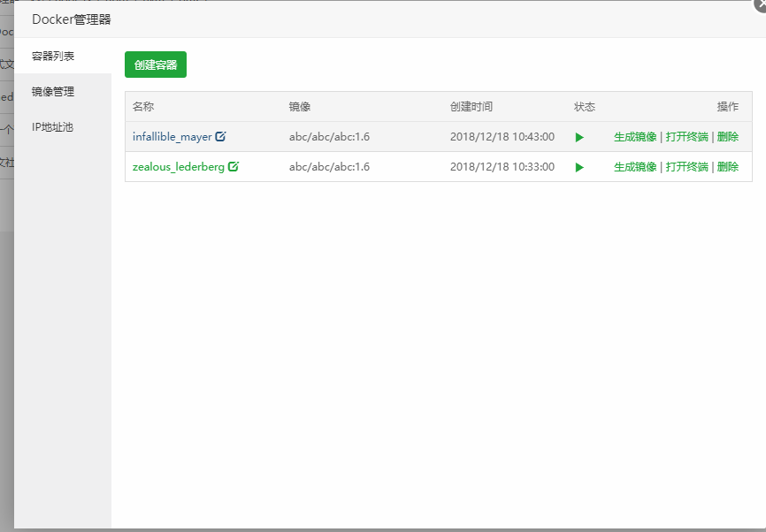Delete zealous_lederberg container via 删除
This screenshot has height=532, width=766.
[x=728, y=167]
